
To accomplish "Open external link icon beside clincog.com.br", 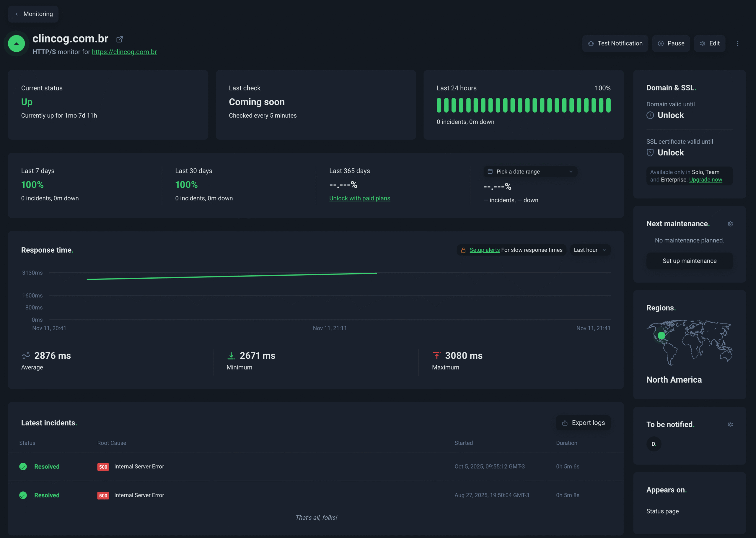I will 120,39.
